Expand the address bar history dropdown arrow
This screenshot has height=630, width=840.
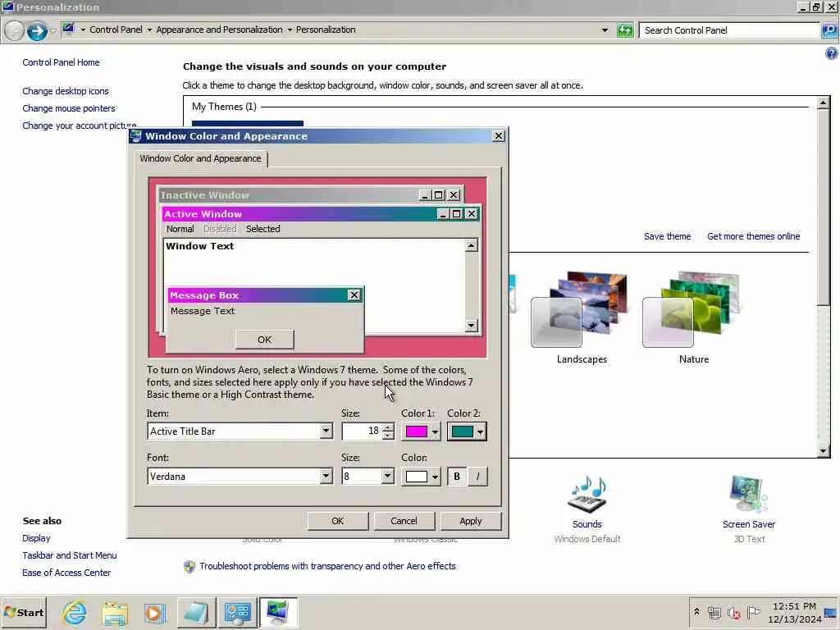coord(605,30)
